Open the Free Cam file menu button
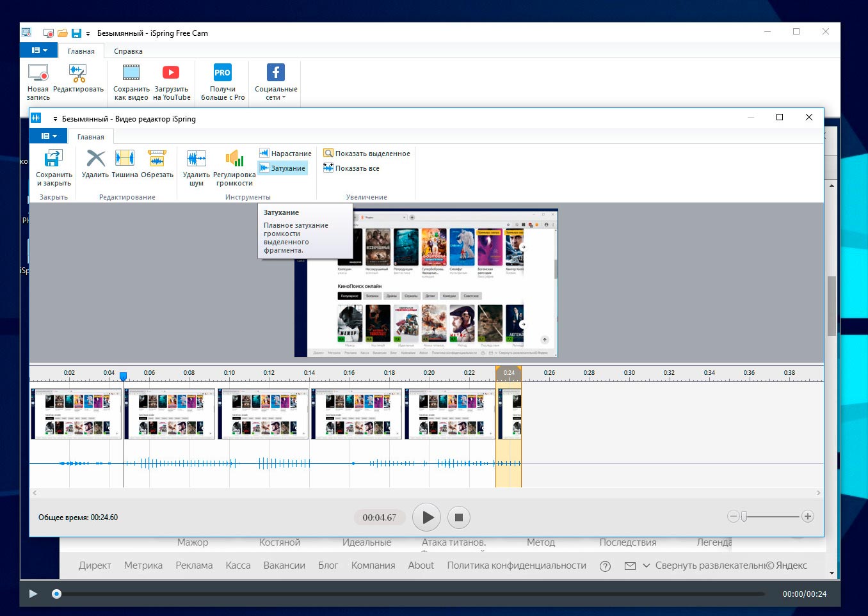Viewport: 868px width, 616px height. tap(39, 50)
